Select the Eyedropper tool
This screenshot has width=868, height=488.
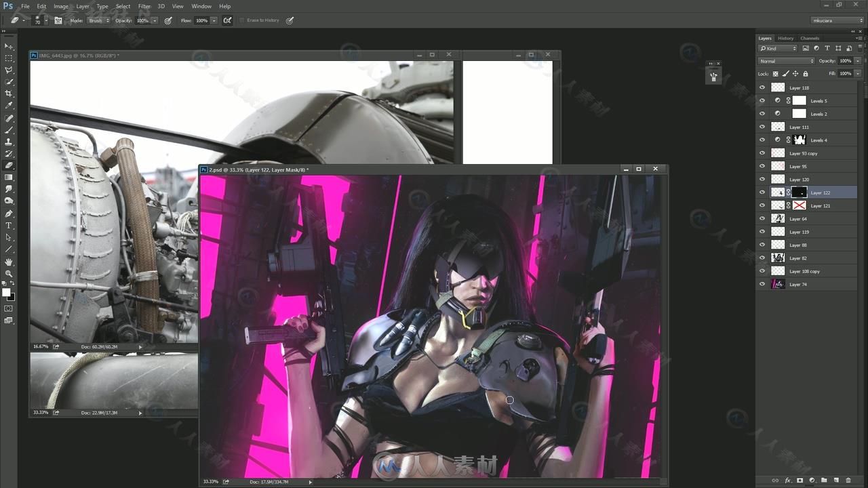(x=9, y=106)
